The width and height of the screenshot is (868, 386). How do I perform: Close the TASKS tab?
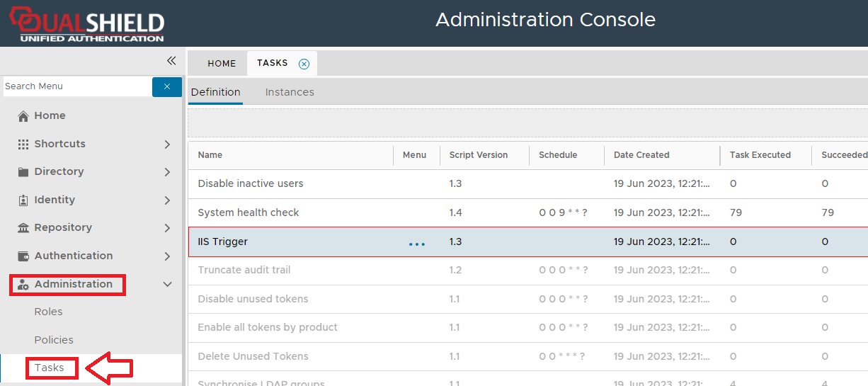304,64
